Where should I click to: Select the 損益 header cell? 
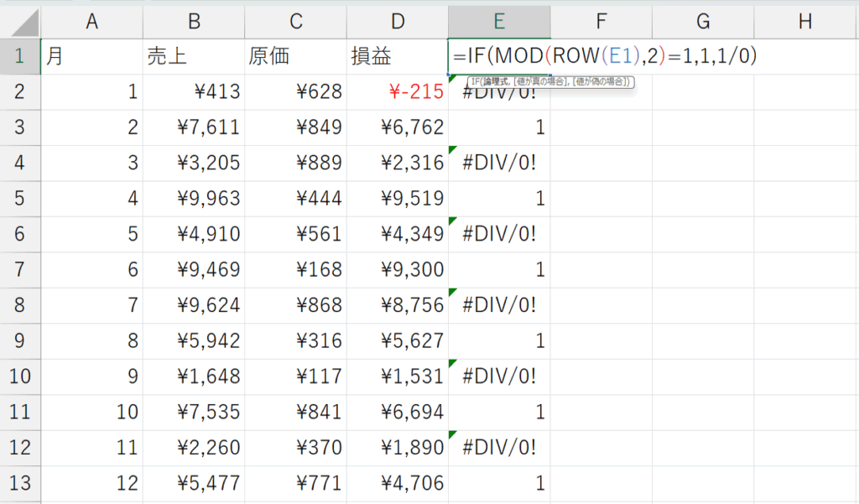[398, 56]
